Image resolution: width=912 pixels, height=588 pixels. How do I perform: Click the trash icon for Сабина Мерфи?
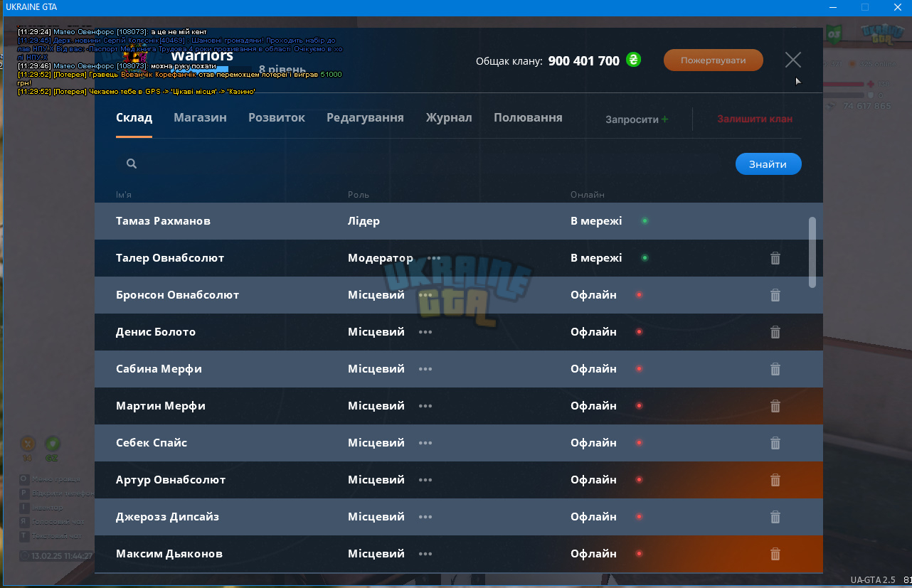[x=775, y=369]
